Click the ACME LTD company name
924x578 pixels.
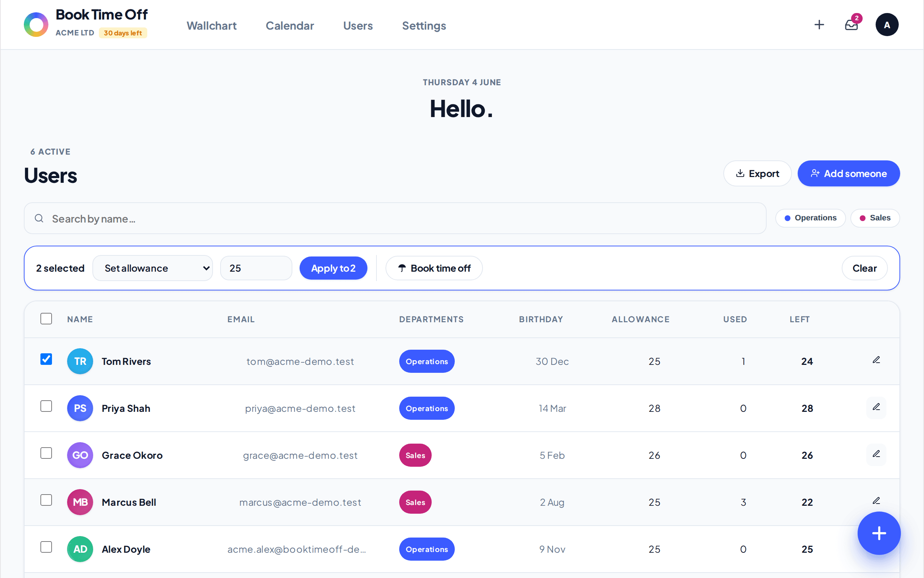[75, 33]
